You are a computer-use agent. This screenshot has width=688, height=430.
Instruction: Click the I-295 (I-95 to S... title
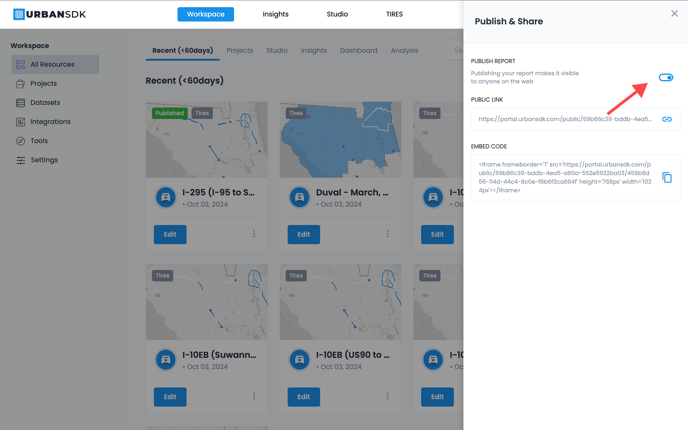tap(219, 193)
